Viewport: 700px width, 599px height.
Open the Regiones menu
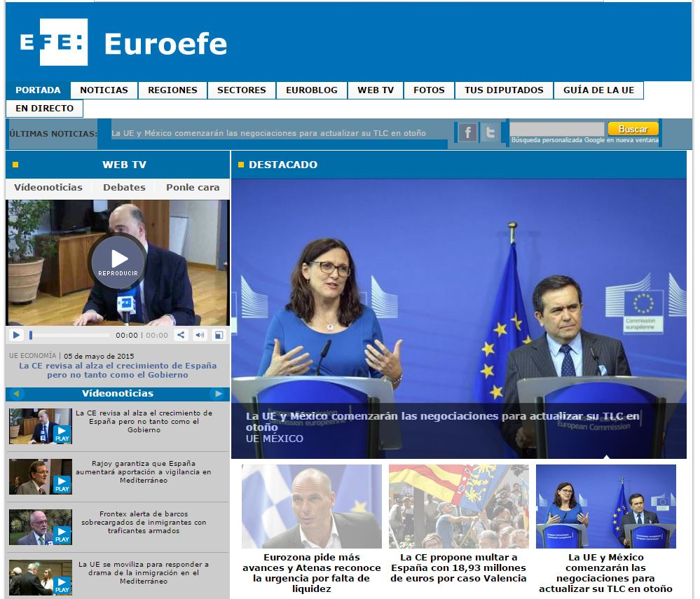pyautogui.click(x=173, y=90)
